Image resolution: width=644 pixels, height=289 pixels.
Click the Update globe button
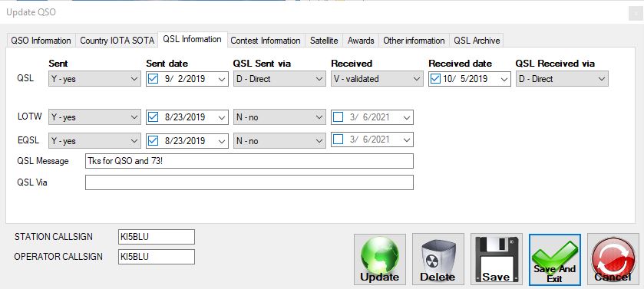[379, 259]
